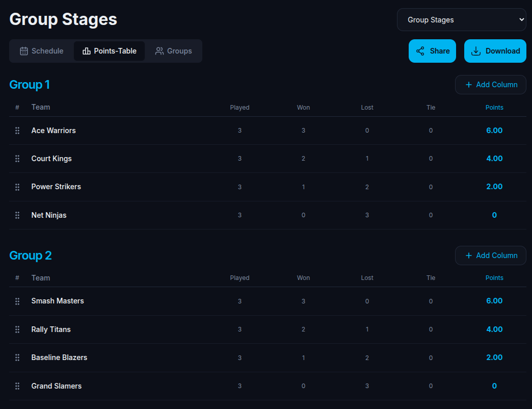Open the Groups tab
532x409 pixels.
pyautogui.click(x=173, y=51)
